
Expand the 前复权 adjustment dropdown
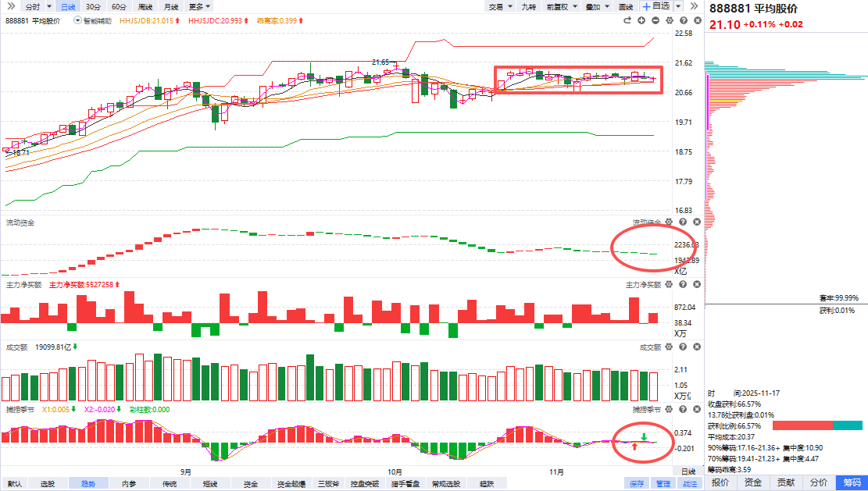pyautogui.click(x=559, y=6)
